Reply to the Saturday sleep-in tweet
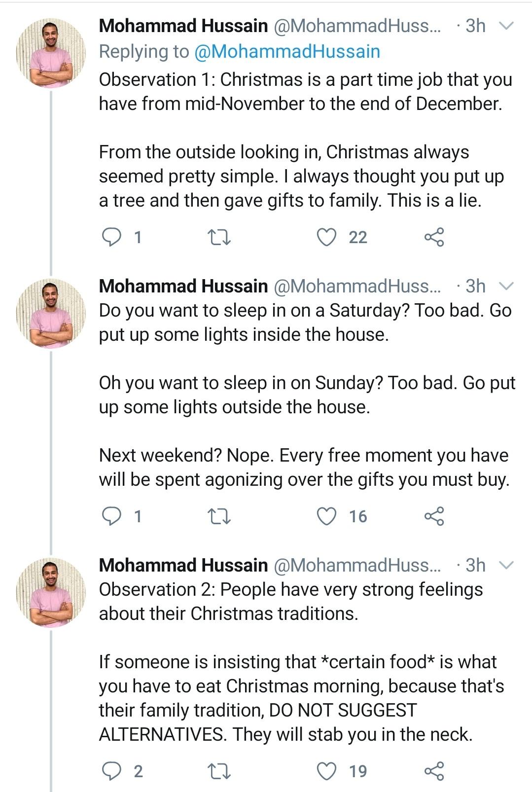 pos(111,516)
